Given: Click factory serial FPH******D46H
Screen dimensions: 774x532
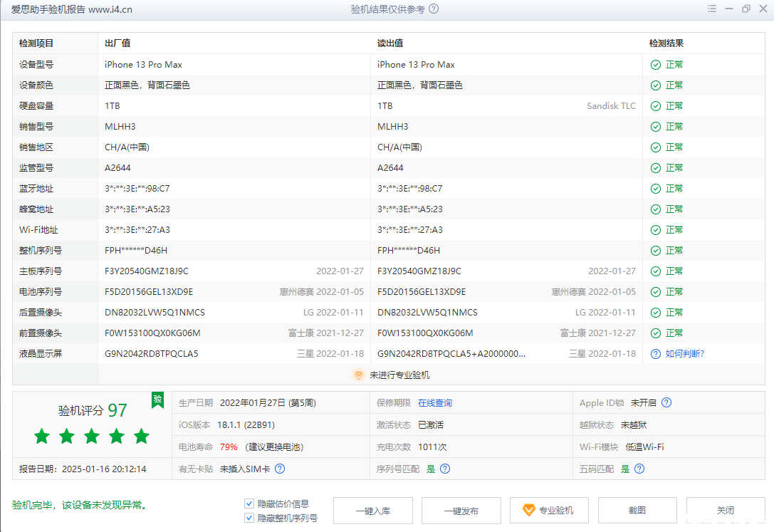Looking at the screenshot, I should coord(136,251).
